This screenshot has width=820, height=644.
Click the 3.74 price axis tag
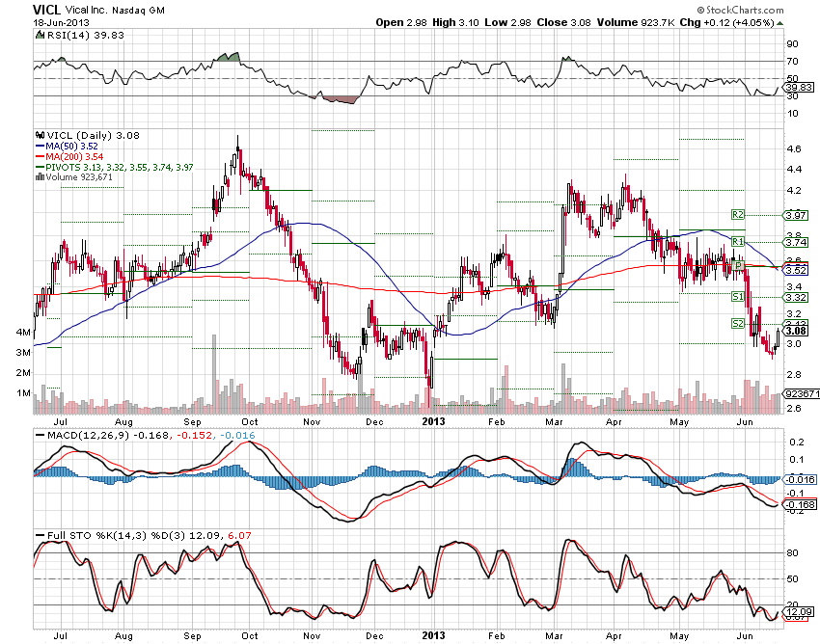click(796, 243)
